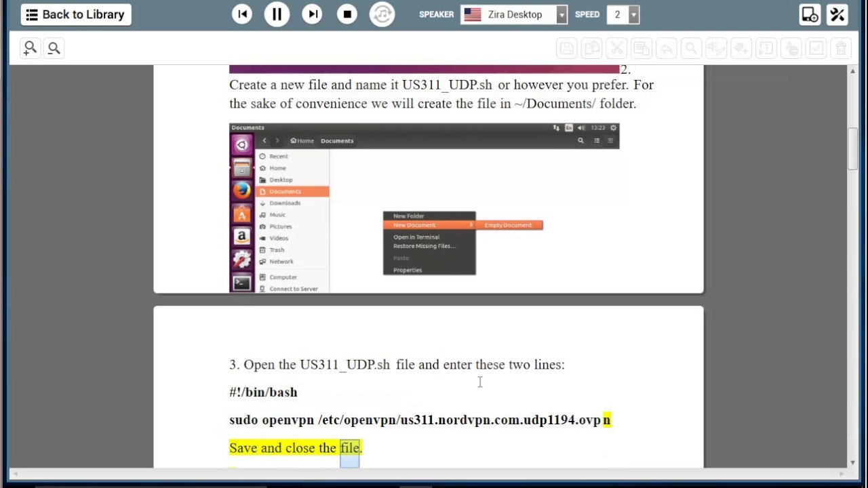Click the vertical scrollbar thumb
Image resolution: width=868 pixels, height=488 pixels.
[852, 149]
